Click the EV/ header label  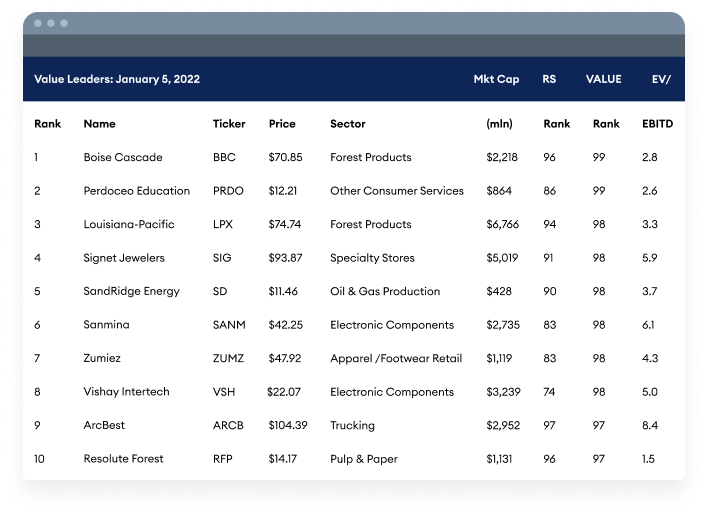(661, 79)
